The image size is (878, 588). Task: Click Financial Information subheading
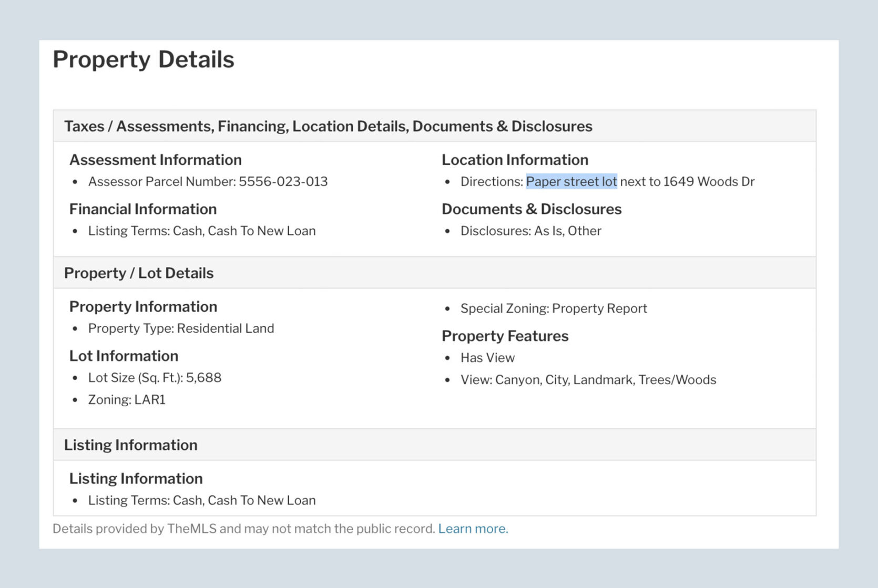pos(143,209)
